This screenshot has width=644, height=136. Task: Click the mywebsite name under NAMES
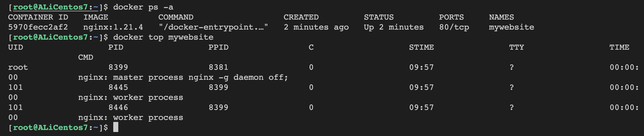(x=511, y=27)
